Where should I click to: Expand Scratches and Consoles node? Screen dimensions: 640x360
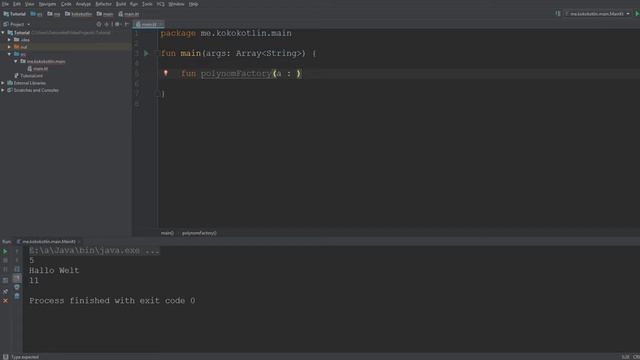pos(3,90)
